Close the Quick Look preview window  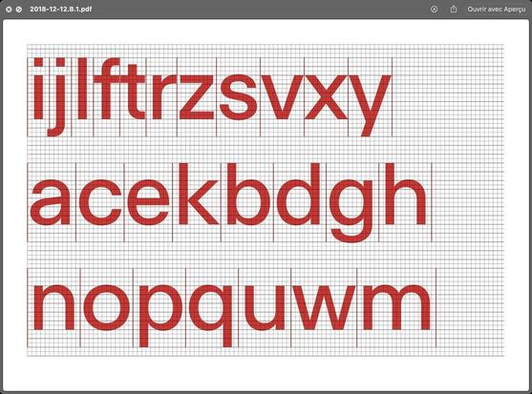9,10
